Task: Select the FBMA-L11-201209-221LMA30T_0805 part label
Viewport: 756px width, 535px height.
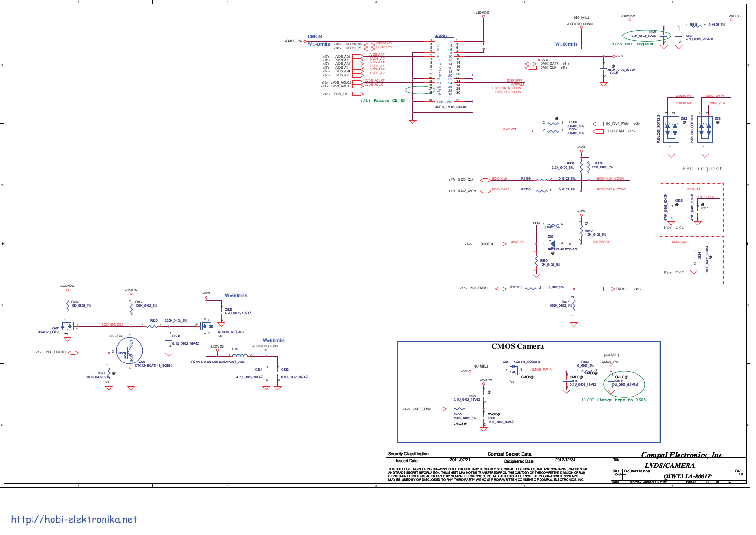Action: [x=218, y=362]
